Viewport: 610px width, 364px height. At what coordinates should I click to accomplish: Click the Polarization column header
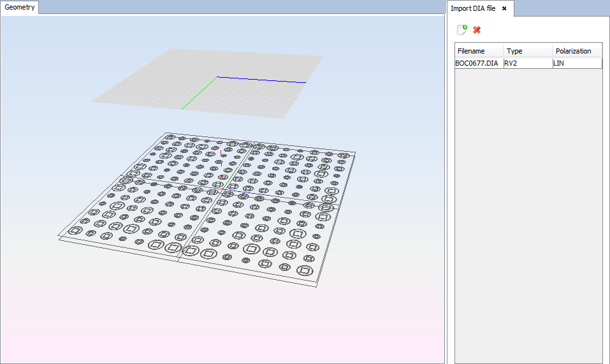point(576,51)
